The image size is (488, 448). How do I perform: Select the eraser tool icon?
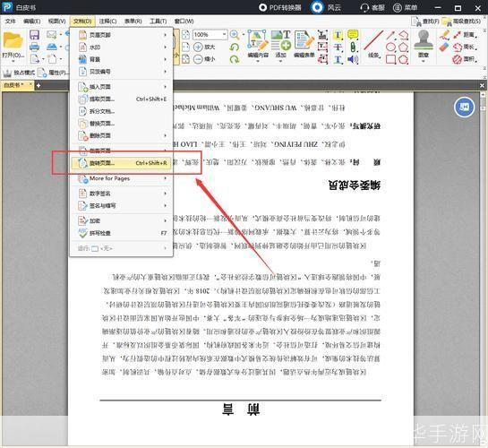coord(445,47)
